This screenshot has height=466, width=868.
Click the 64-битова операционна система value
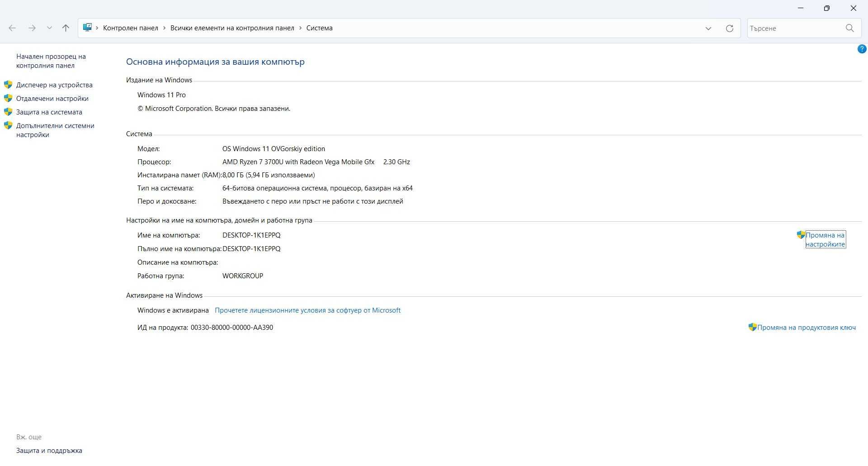coord(317,188)
